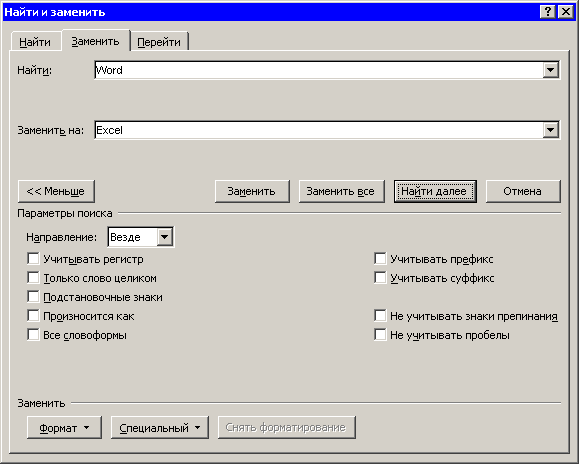Viewport: 579px width, 464px height.
Task: Close the Найти и заменить dialog
Action: (566, 12)
